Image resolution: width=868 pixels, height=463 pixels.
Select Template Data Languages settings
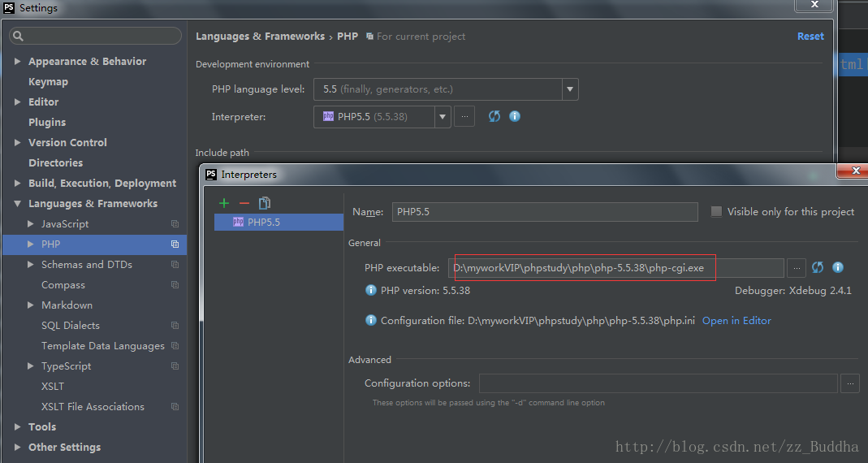[x=103, y=346]
